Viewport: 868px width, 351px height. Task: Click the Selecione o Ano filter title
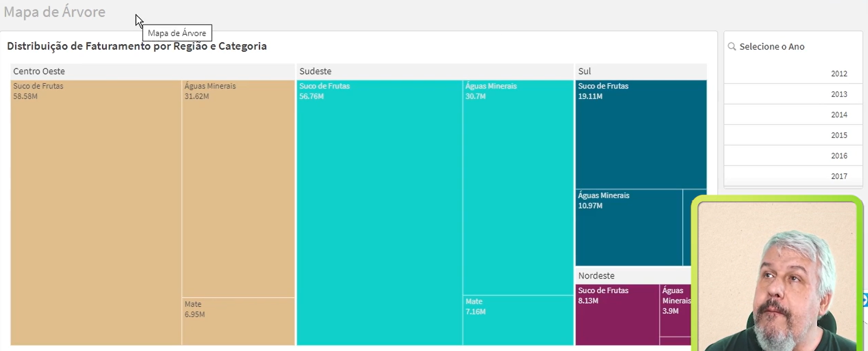tap(772, 46)
